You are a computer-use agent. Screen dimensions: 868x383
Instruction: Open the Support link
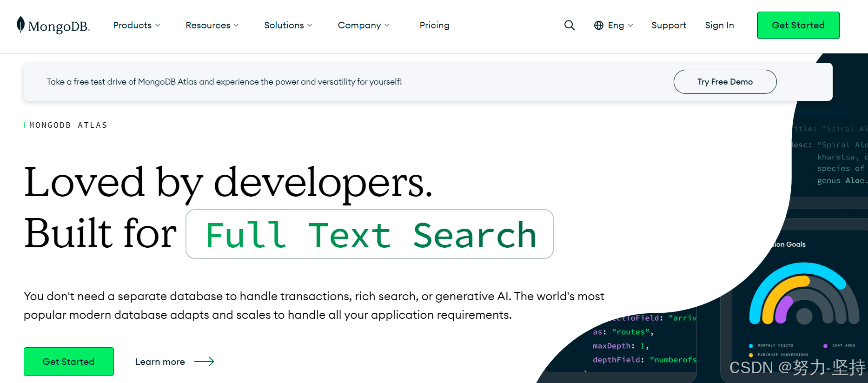[669, 26]
